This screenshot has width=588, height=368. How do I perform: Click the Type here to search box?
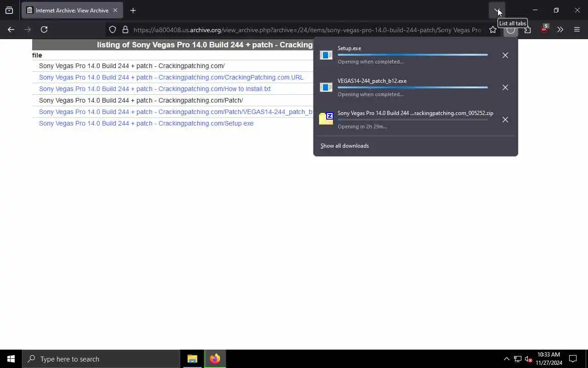[x=101, y=359]
